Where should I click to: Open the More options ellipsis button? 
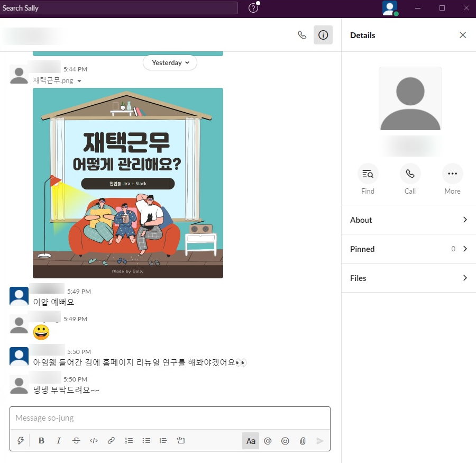(x=452, y=174)
